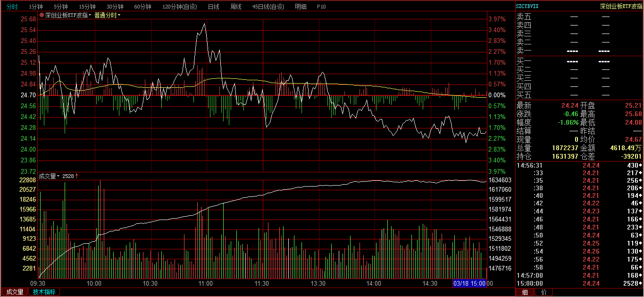Viewport: 644px width, 297px height.
Task: Click the 最高 high value 25.68
Action: point(633,114)
